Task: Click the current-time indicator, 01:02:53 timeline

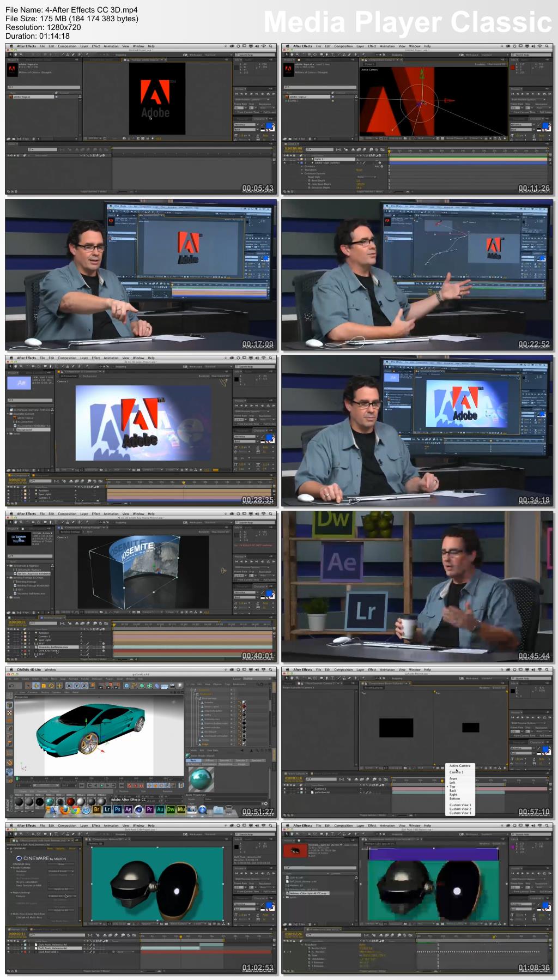Action: pyautogui.click(x=180, y=937)
